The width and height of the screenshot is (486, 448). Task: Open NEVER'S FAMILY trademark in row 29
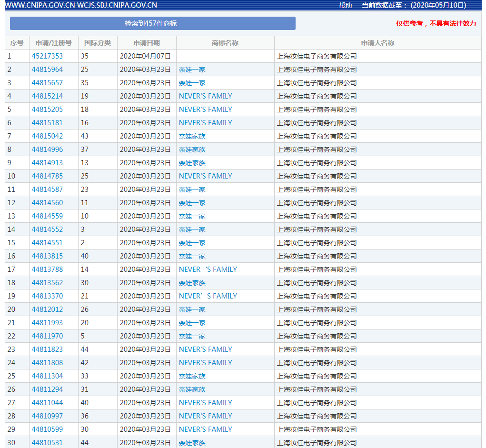[206, 429]
